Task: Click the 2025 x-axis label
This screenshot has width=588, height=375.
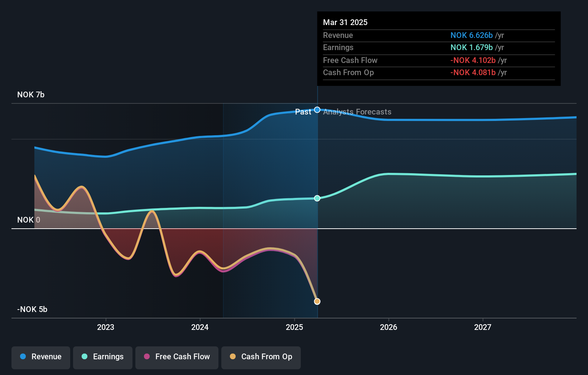Action: pos(294,327)
